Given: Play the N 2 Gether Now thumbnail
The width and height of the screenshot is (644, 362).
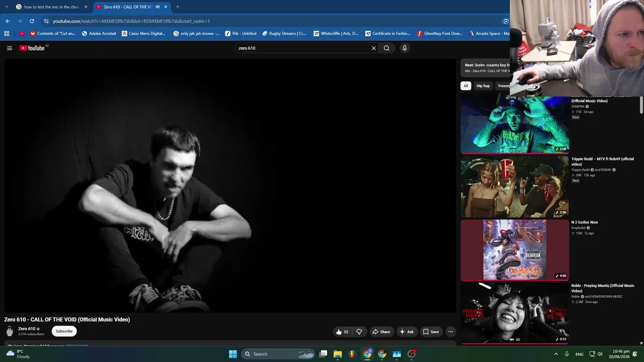Looking at the screenshot, I should [x=515, y=250].
